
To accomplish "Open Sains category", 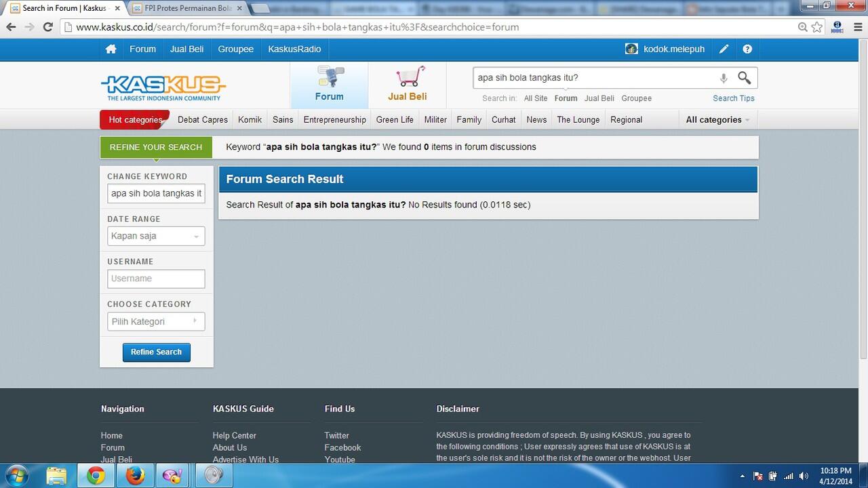I will click(283, 119).
